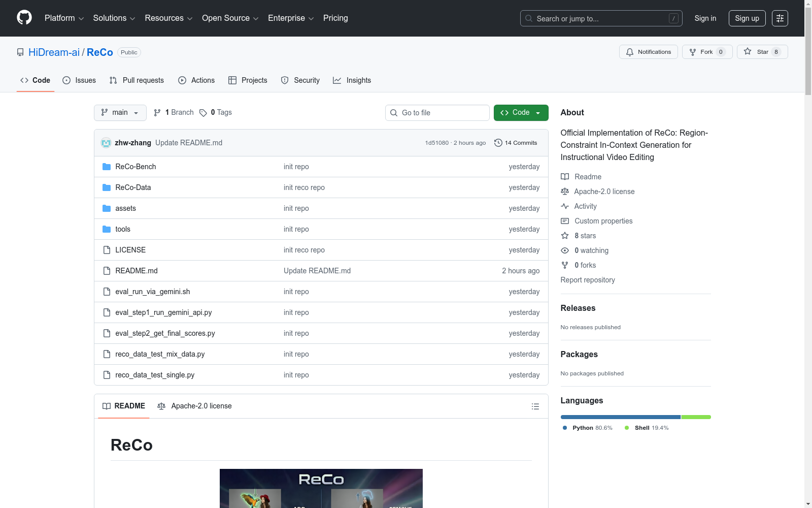This screenshot has width=812, height=508.
Task: Open eval_step2_get_final_scores.py file
Action: coord(165,333)
